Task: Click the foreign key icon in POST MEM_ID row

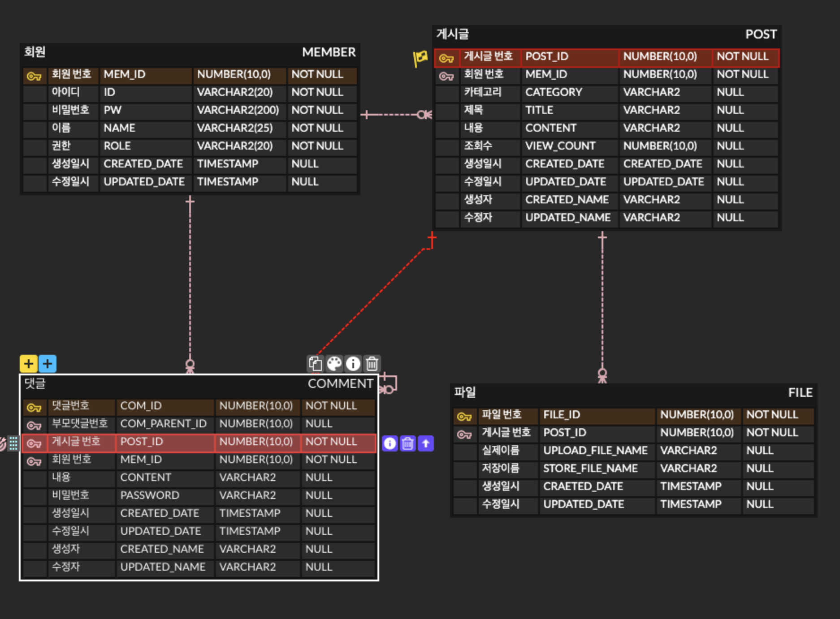Action: [446, 76]
